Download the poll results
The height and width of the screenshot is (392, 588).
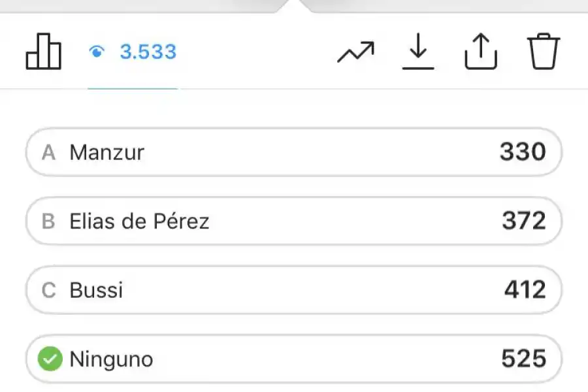coord(417,52)
